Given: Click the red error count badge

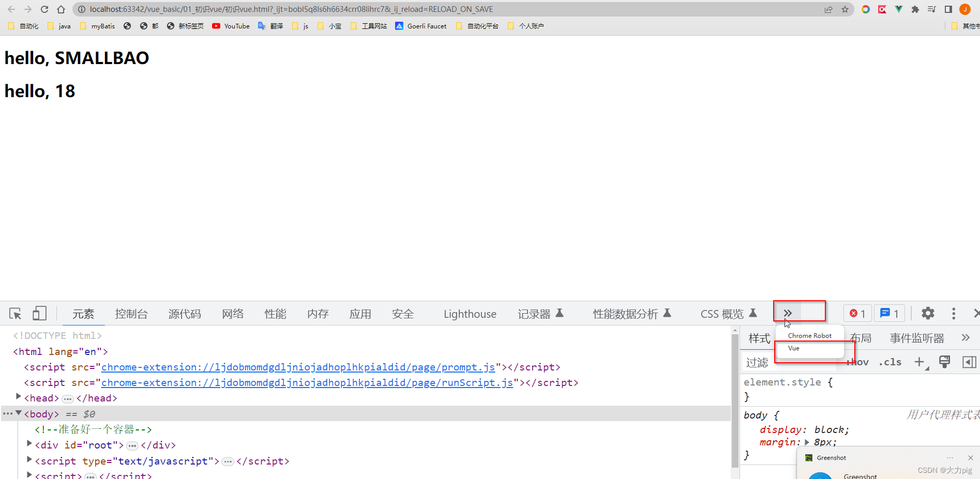Looking at the screenshot, I should coord(857,313).
